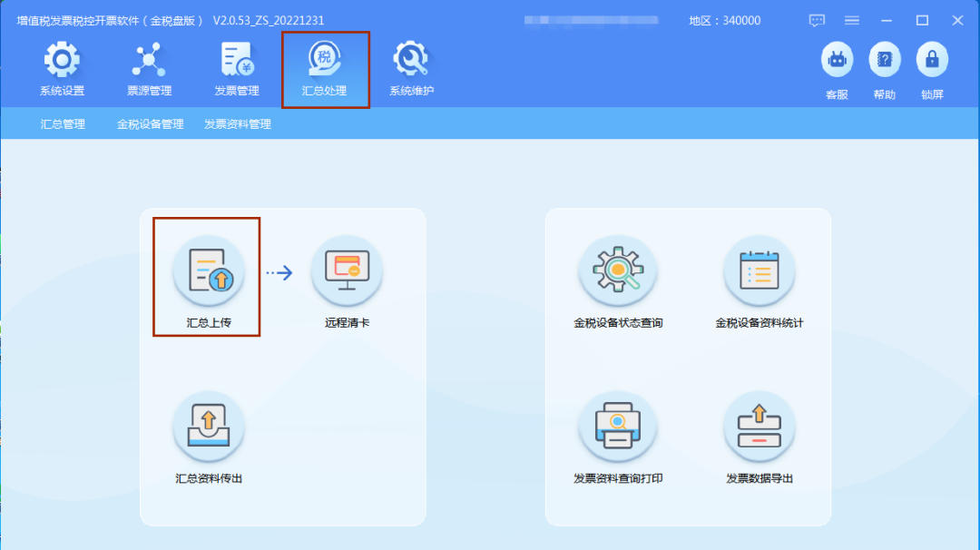This screenshot has width=980, height=550.
Task: Open 金税设备状态查询
Action: click(x=618, y=272)
